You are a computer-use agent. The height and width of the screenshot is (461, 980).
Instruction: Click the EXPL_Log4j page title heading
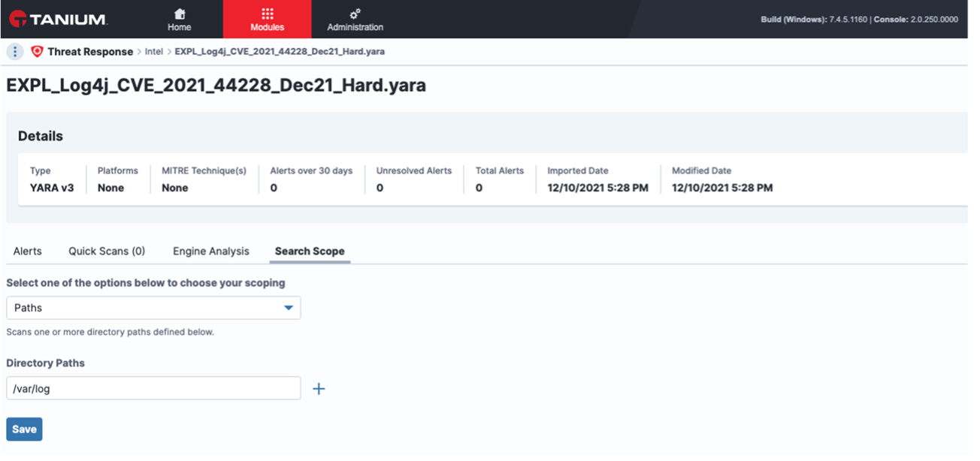click(216, 86)
